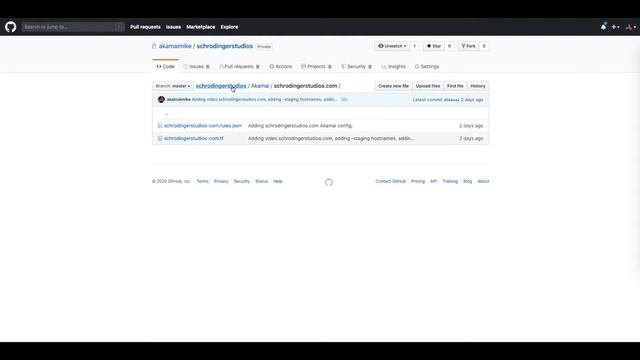Click the stargazers count next to Star

pos(449,46)
